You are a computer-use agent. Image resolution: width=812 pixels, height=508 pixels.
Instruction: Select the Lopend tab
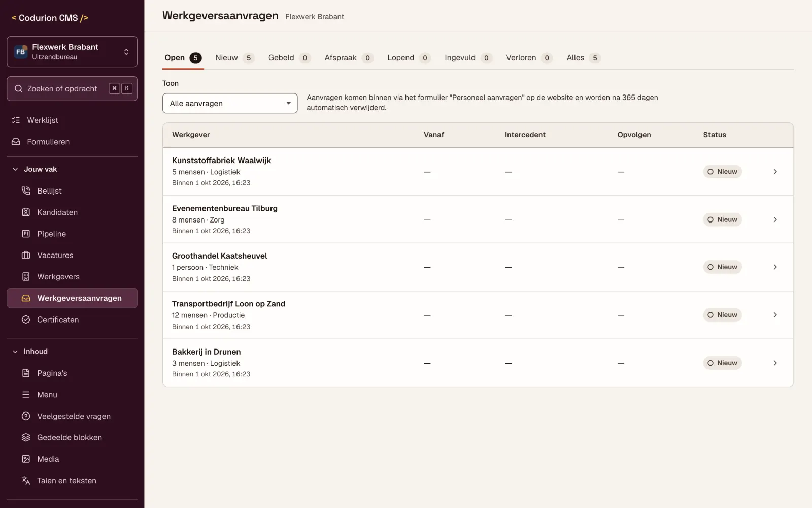point(409,58)
